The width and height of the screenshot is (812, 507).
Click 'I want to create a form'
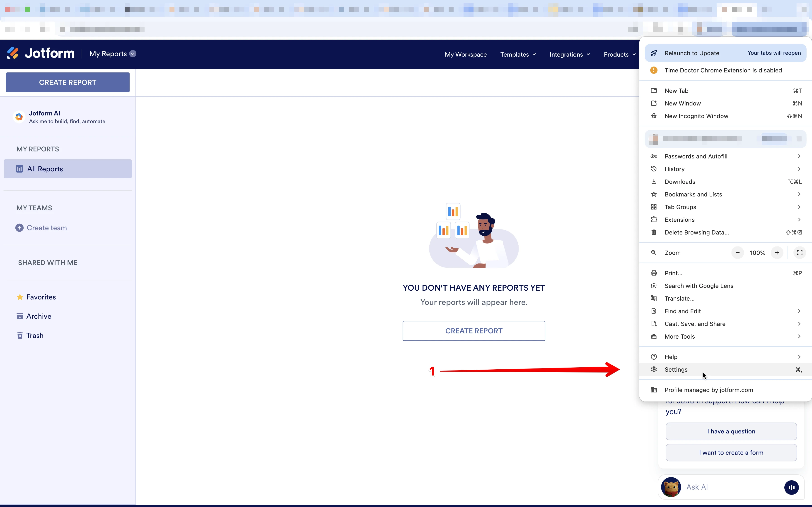[x=731, y=452]
